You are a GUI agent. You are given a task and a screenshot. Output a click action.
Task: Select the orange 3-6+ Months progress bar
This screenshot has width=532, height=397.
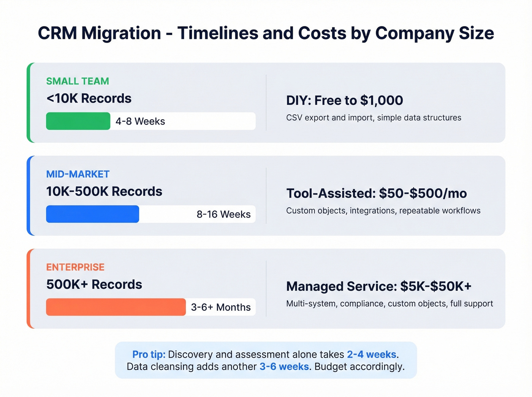pos(115,307)
